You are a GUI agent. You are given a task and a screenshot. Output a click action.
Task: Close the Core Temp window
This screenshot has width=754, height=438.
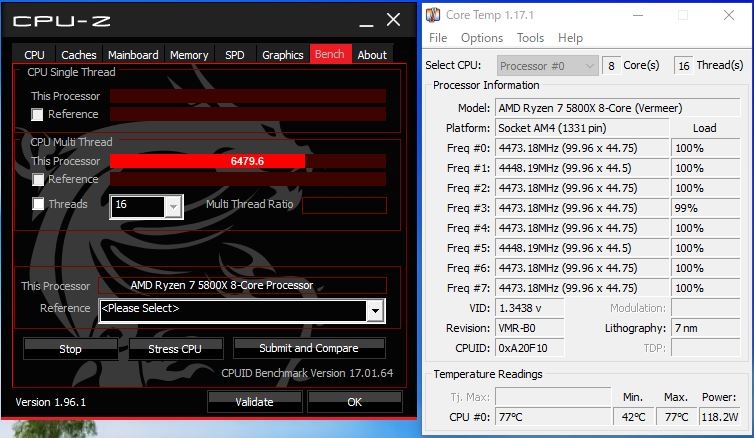(x=729, y=15)
